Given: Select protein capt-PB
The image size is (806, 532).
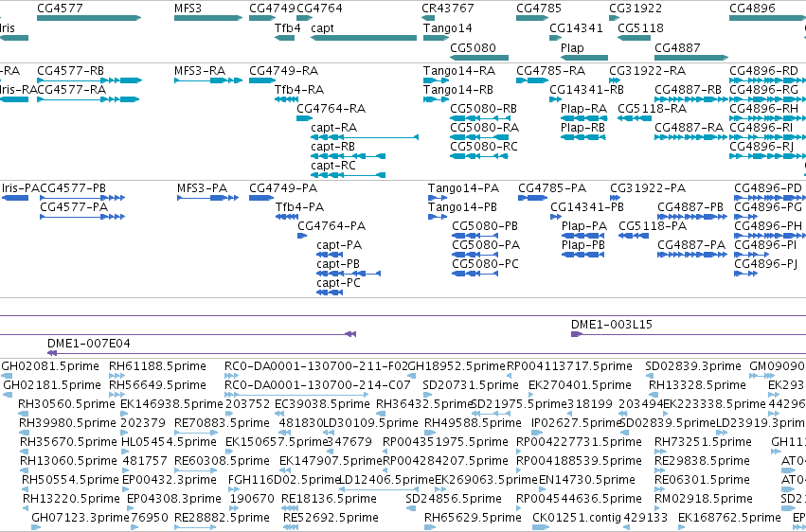Looking at the screenshot, I should (x=349, y=274).
